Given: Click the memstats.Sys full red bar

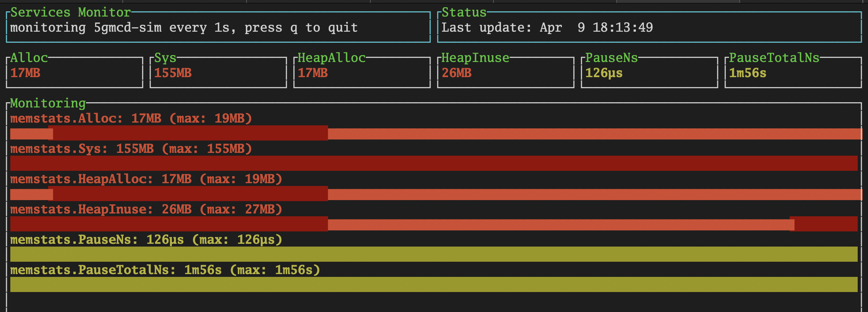Looking at the screenshot, I should (434, 163).
